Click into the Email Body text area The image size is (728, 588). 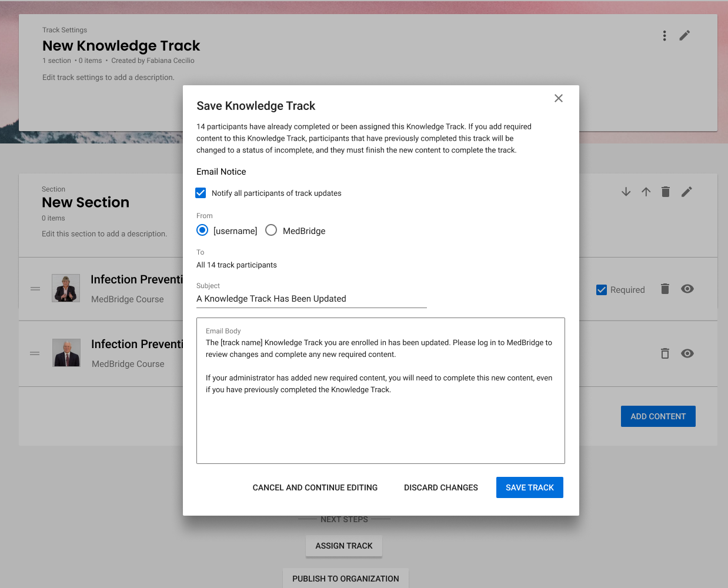click(380, 391)
